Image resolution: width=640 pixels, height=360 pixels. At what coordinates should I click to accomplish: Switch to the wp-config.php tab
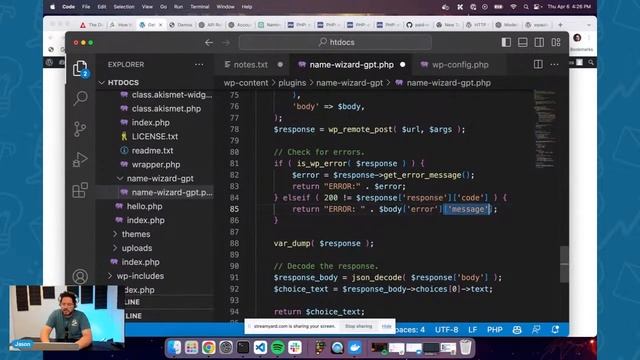(459, 64)
